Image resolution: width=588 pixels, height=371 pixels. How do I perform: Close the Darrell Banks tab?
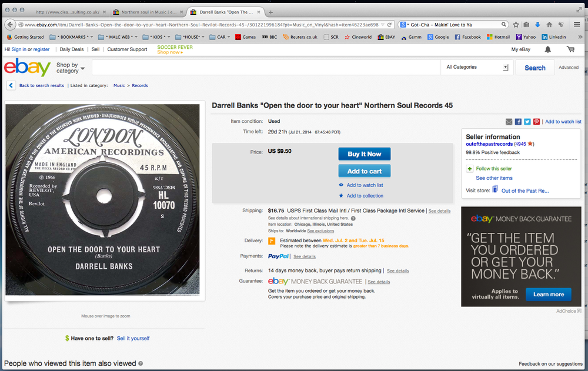click(x=258, y=12)
